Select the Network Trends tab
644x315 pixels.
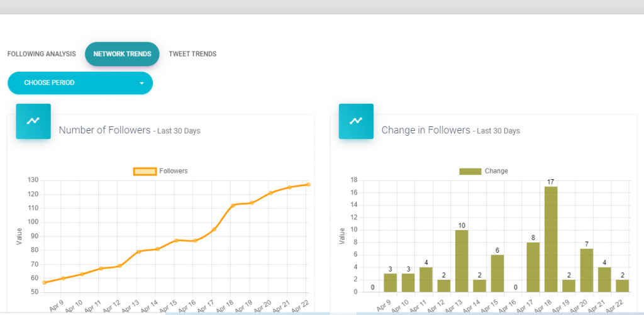[122, 54]
